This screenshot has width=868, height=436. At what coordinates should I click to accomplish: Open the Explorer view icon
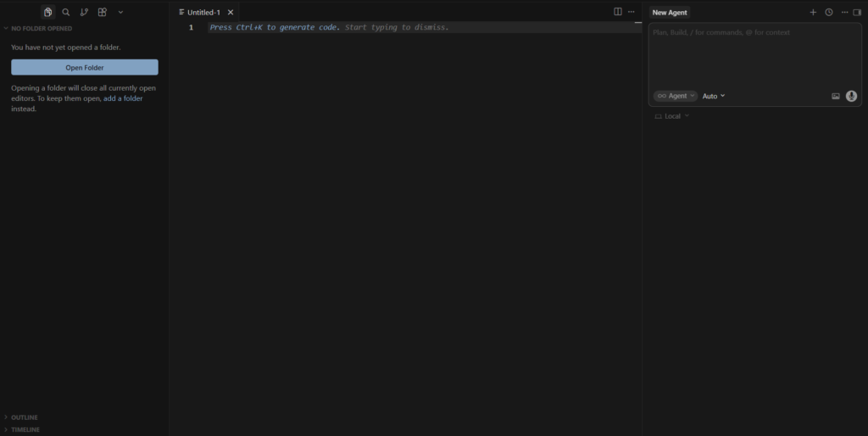click(47, 13)
